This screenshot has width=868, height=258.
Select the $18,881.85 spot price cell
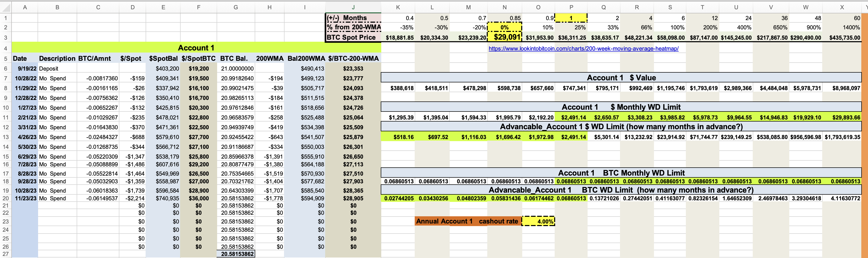[x=398, y=37]
